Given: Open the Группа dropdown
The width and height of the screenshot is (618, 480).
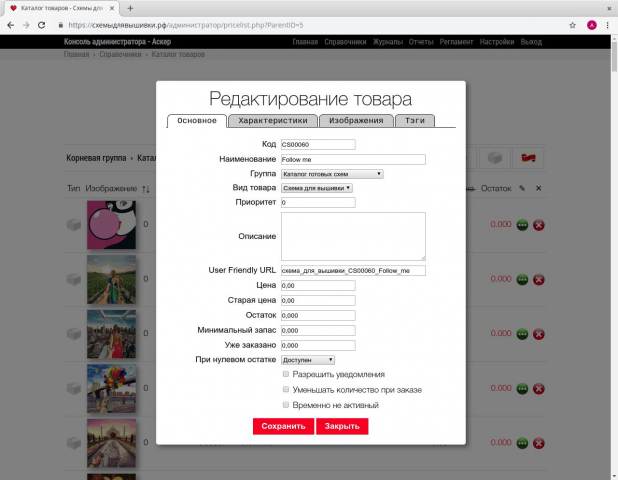Looking at the screenshot, I should pos(332,174).
